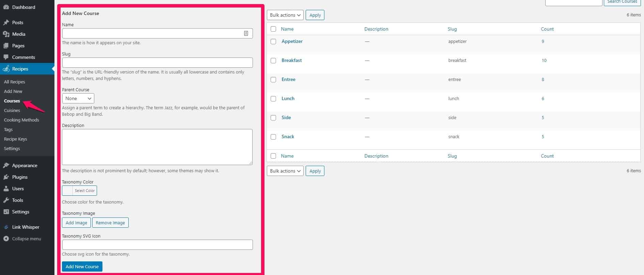The height and width of the screenshot is (275, 644).
Task: Check the Breakfast row checkbox
Action: (x=273, y=61)
